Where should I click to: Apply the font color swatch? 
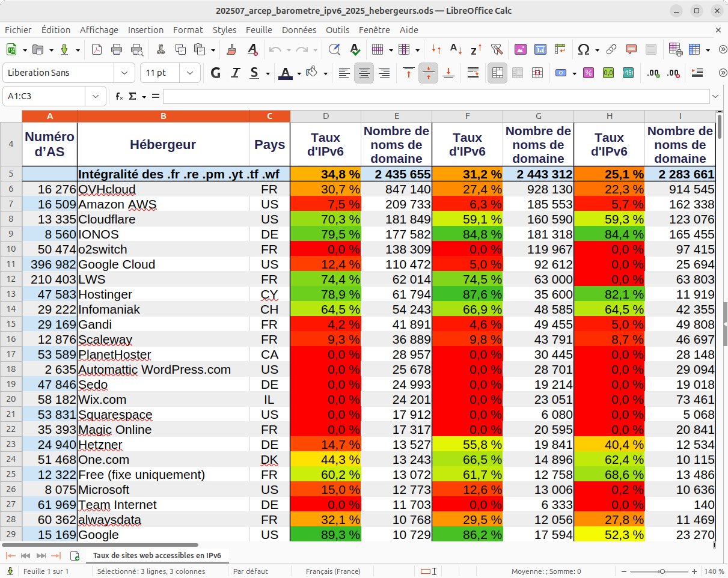tap(286, 73)
